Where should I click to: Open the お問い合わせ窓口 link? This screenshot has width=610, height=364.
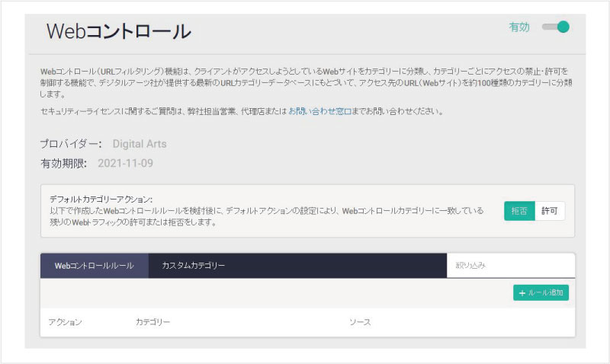[x=320, y=111]
